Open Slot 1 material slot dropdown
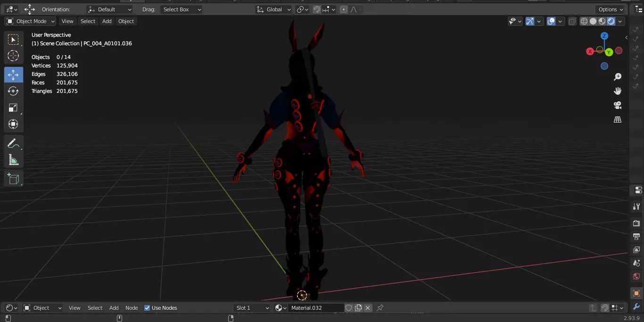This screenshot has height=322, width=644. pyautogui.click(x=252, y=308)
